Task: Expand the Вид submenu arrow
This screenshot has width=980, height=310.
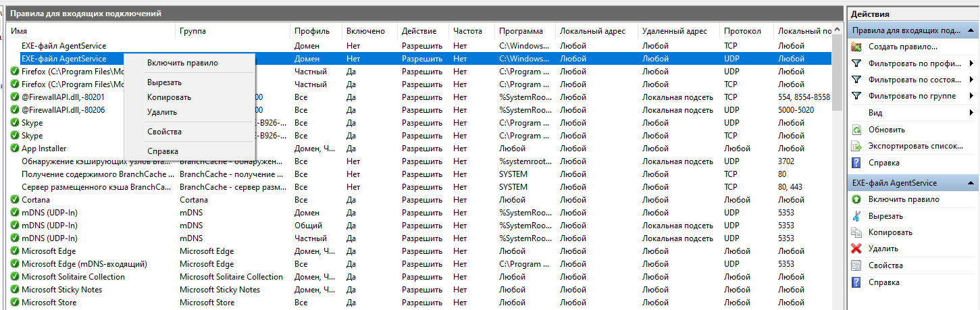Action: (971, 113)
